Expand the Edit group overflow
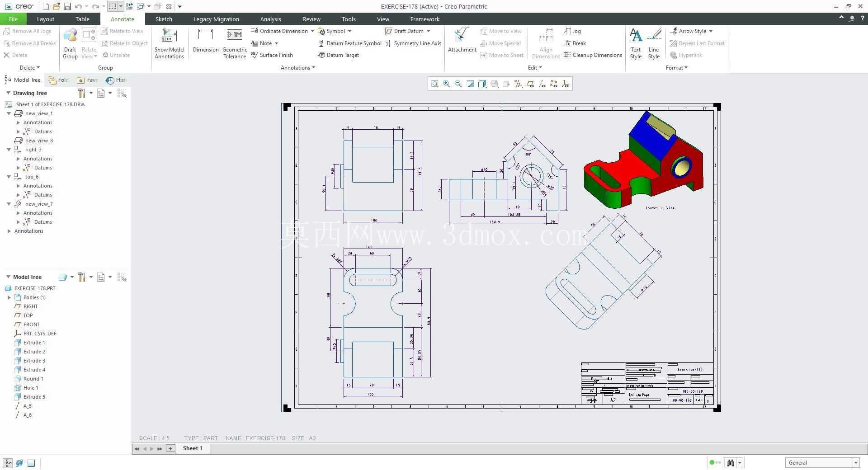This screenshot has width=868, height=470. click(x=535, y=68)
